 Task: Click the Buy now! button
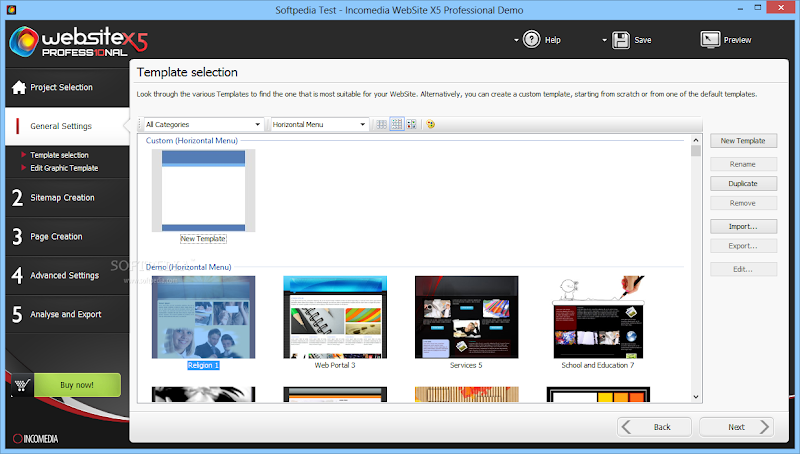[x=78, y=385]
